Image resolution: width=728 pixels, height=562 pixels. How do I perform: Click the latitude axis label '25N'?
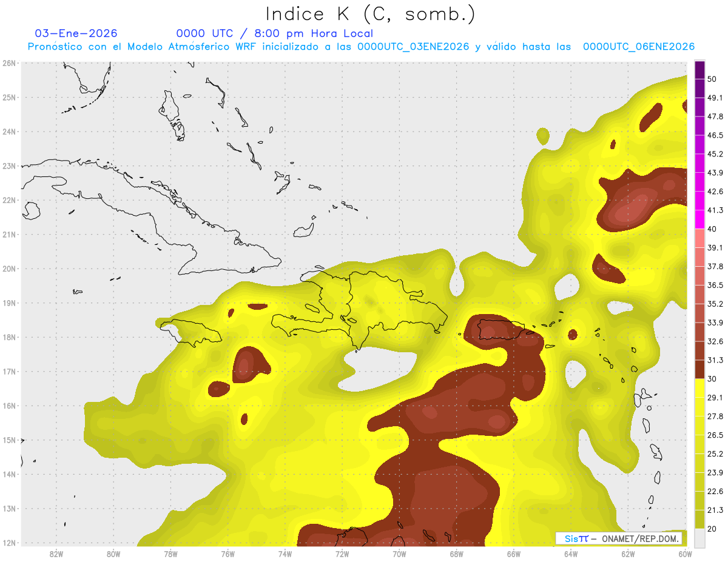pyautogui.click(x=10, y=97)
